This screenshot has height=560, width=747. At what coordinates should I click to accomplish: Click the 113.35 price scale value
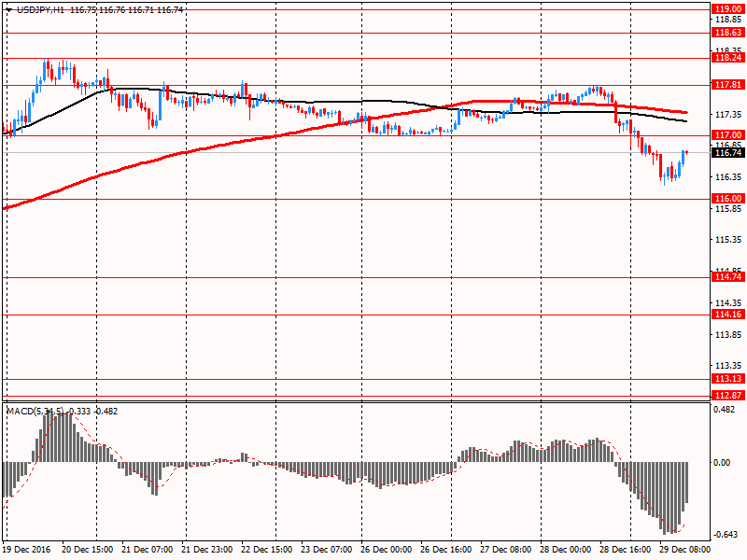pyautogui.click(x=728, y=366)
